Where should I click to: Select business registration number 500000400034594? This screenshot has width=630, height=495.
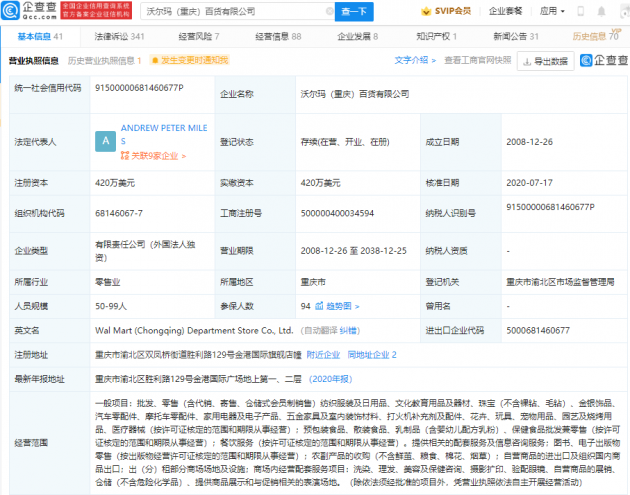click(x=338, y=213)
